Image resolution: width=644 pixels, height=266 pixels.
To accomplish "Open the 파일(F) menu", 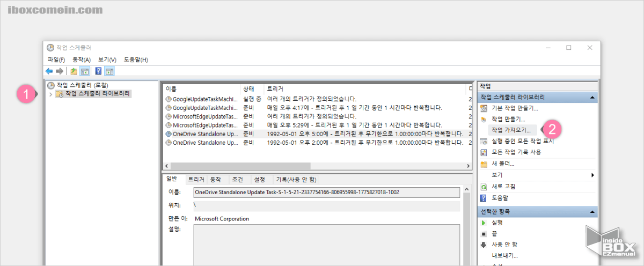I will (56, 60).
